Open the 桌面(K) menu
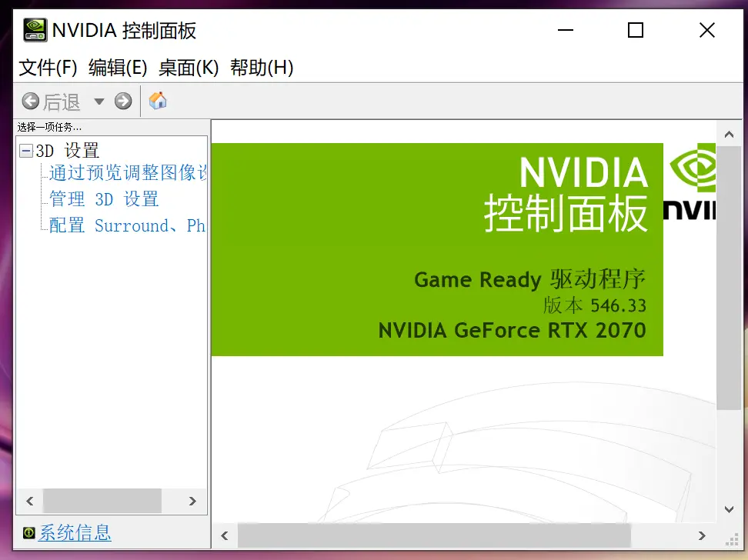 click(189, 68)
